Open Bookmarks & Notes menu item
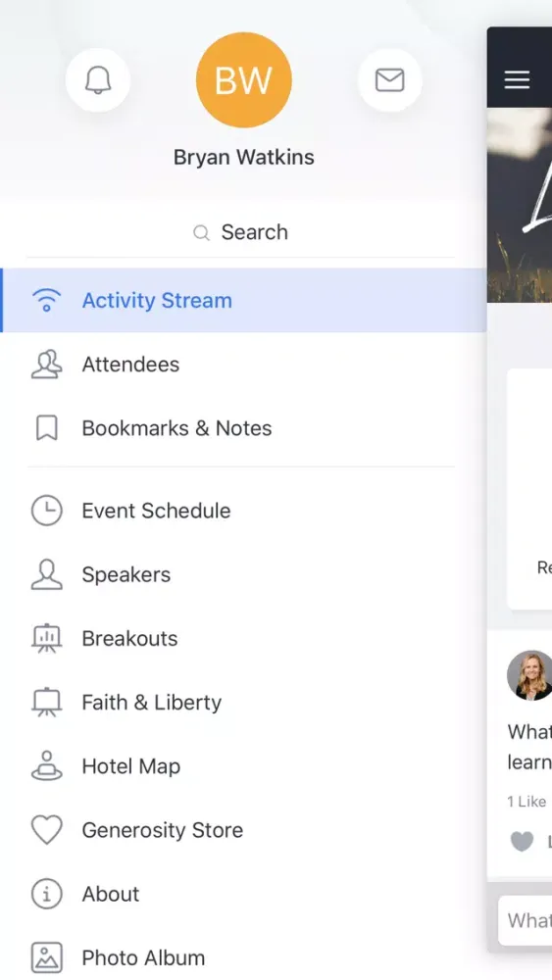 [244, 428]
